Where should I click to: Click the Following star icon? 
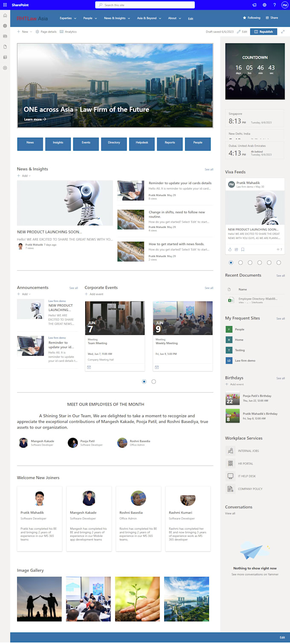click(244, 18)
